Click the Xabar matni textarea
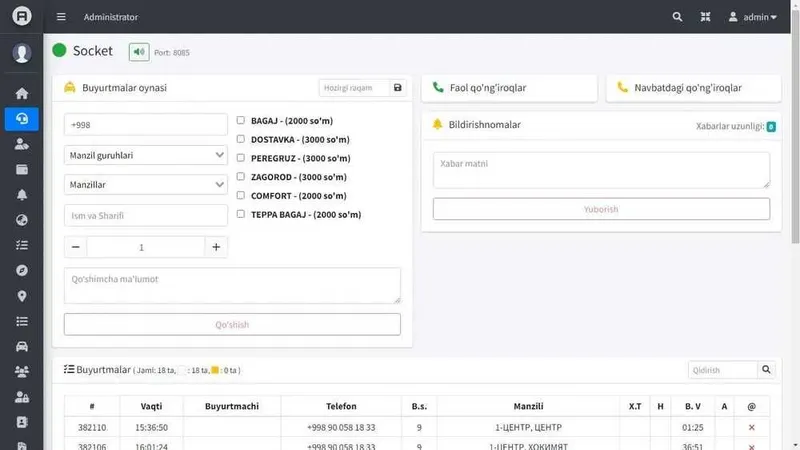The width and height of the screenshot is (800, 450). pos(602,170)
